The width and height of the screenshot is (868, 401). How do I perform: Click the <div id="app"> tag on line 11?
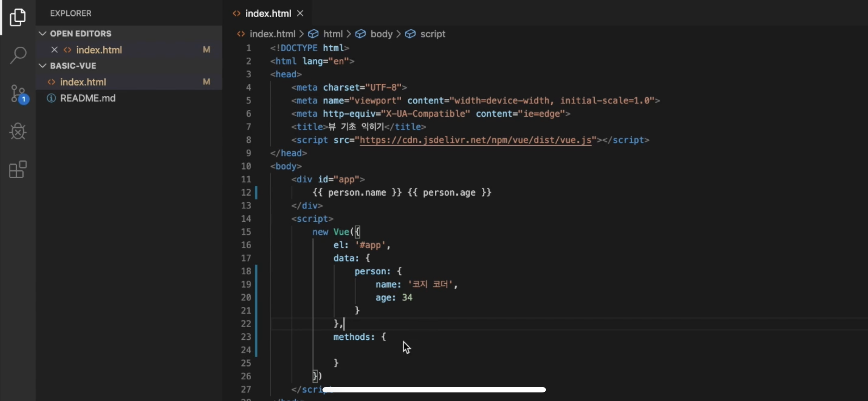point(328,179)
